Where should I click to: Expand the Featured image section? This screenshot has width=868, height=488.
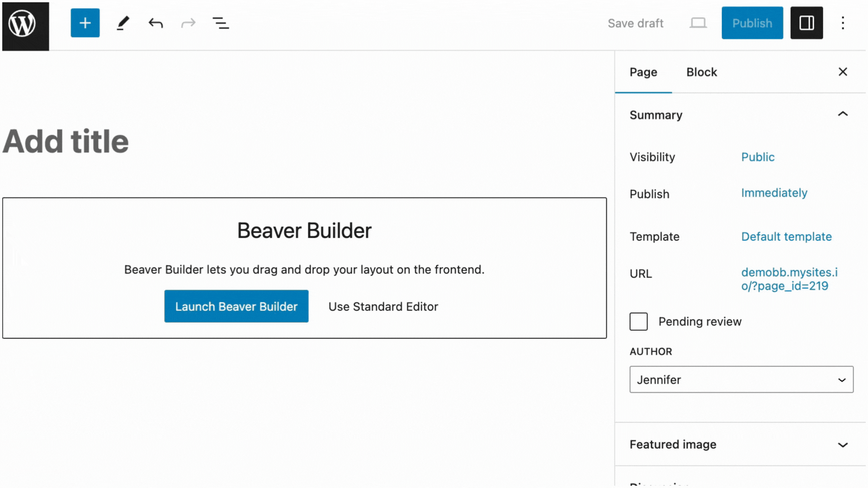[843, 445]
